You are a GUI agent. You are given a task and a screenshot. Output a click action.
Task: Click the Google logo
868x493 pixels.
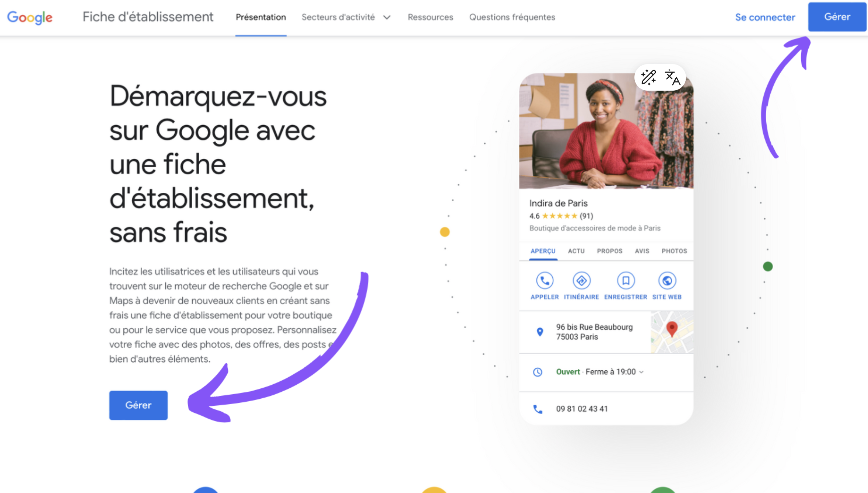[x=30, y=17]
